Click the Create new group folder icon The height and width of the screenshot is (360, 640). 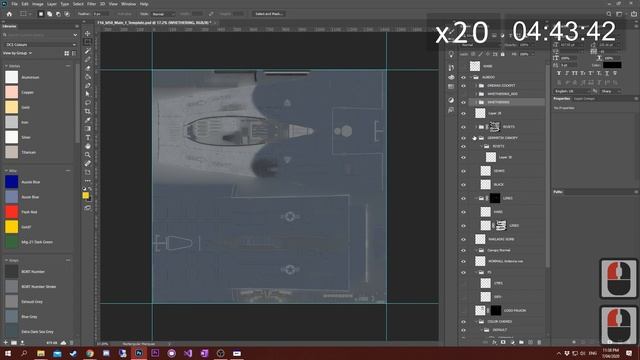(x=521, y=342)
